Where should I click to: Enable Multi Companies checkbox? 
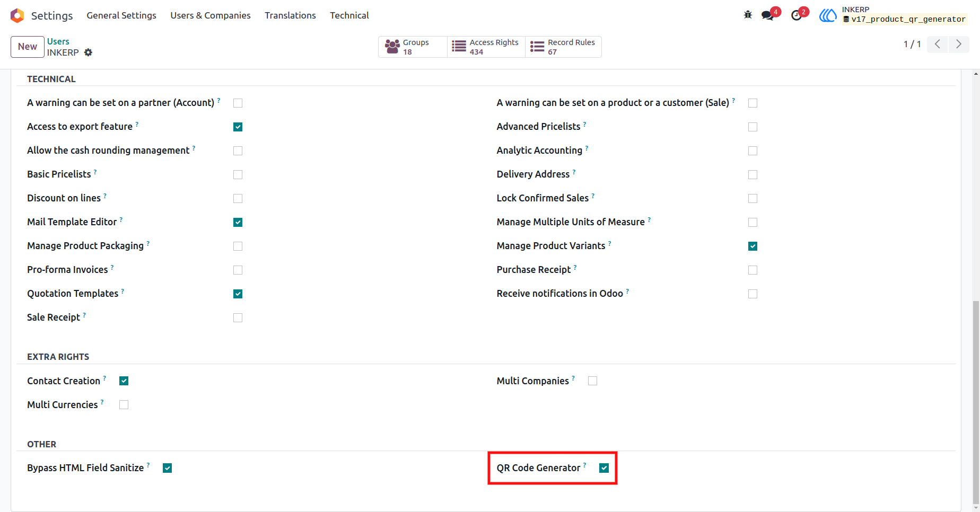[593, 381]
